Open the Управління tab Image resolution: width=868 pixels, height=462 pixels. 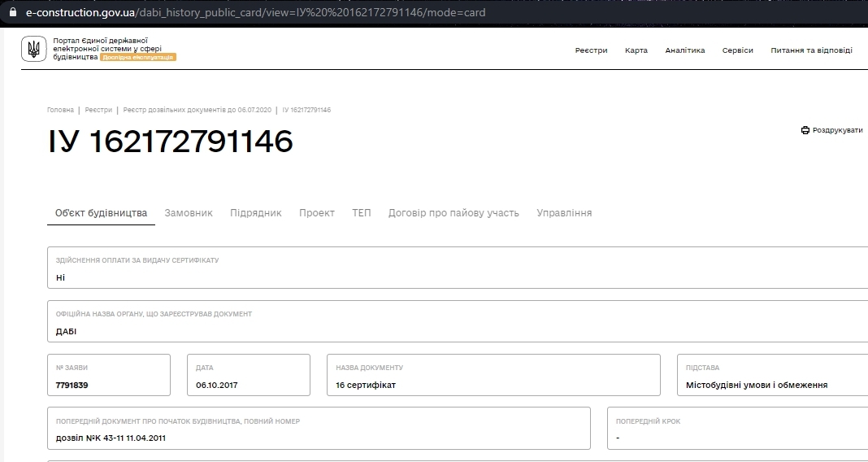[x=564, y=213]
